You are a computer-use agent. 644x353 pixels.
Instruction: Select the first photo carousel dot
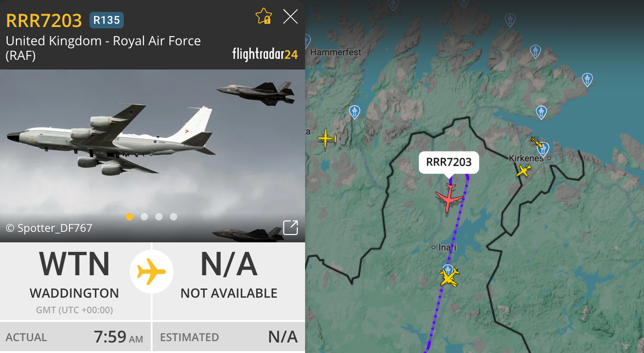130,217
